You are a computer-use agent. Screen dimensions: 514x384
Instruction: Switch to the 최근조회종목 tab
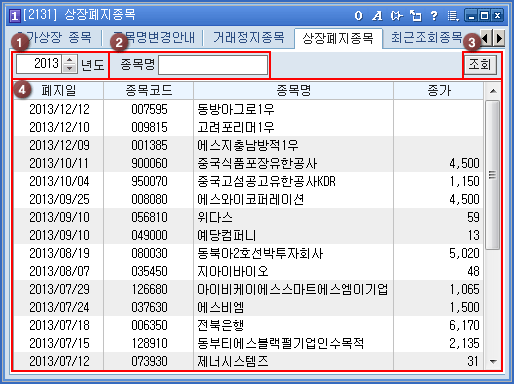427,37
